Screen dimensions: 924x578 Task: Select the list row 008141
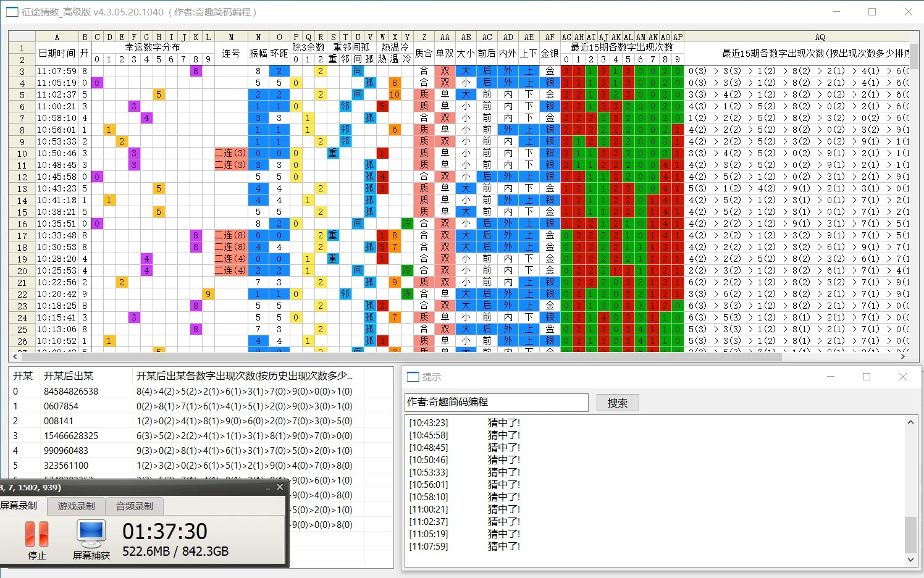201,421
